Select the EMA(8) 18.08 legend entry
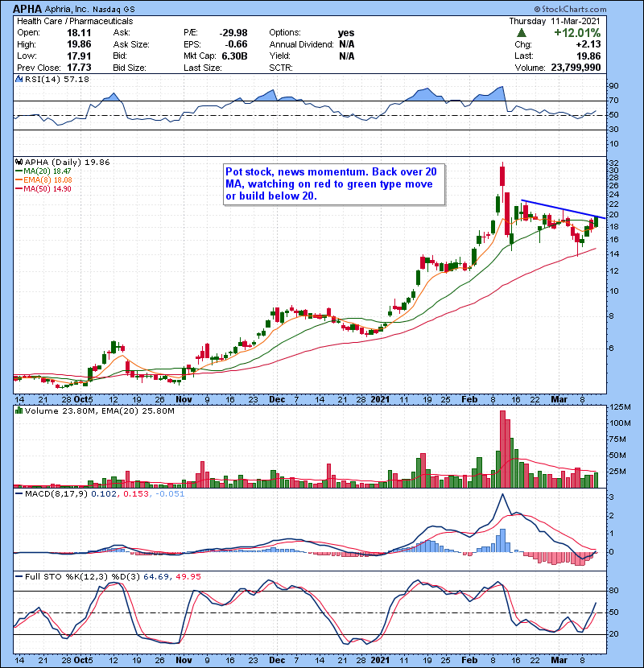The height and width of the screenshot is (668, 644). click(x=43, y=179)
